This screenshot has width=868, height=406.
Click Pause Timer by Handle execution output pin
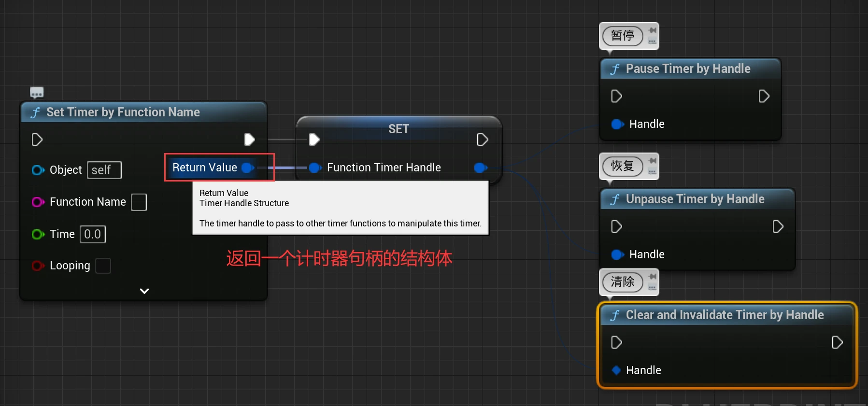[x=764, y=96]
